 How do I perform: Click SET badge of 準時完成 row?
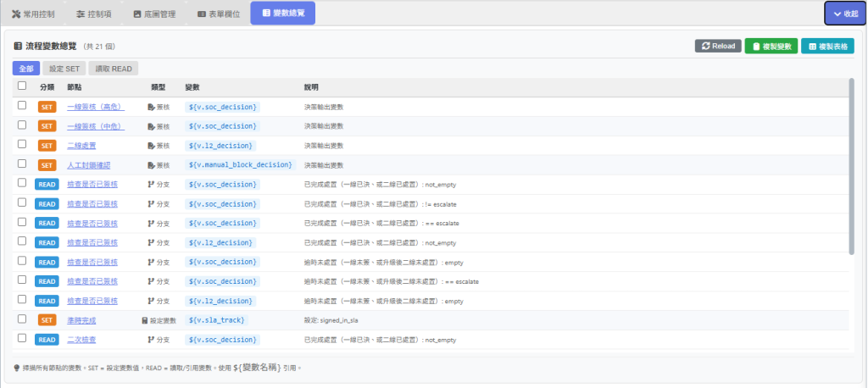(x=47, y=320)
